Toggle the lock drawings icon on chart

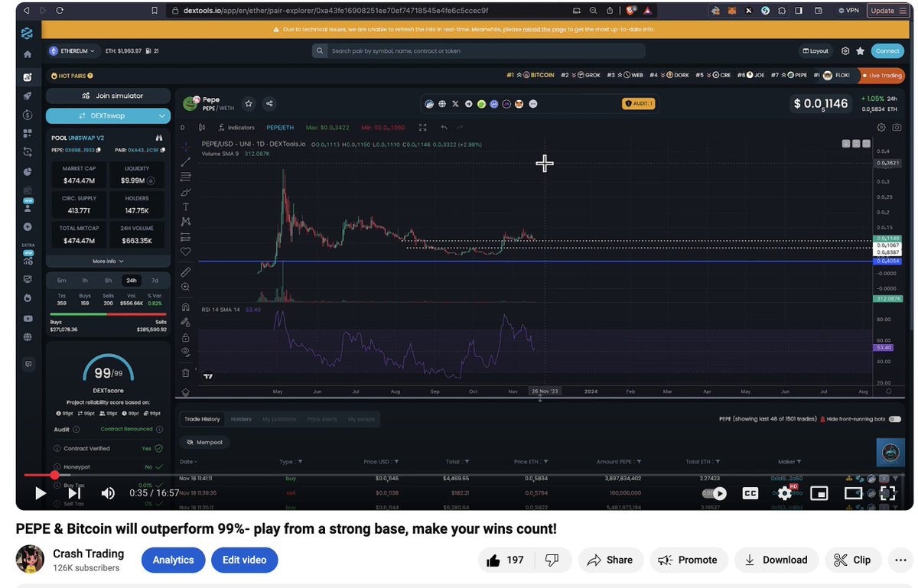[185, 337]
